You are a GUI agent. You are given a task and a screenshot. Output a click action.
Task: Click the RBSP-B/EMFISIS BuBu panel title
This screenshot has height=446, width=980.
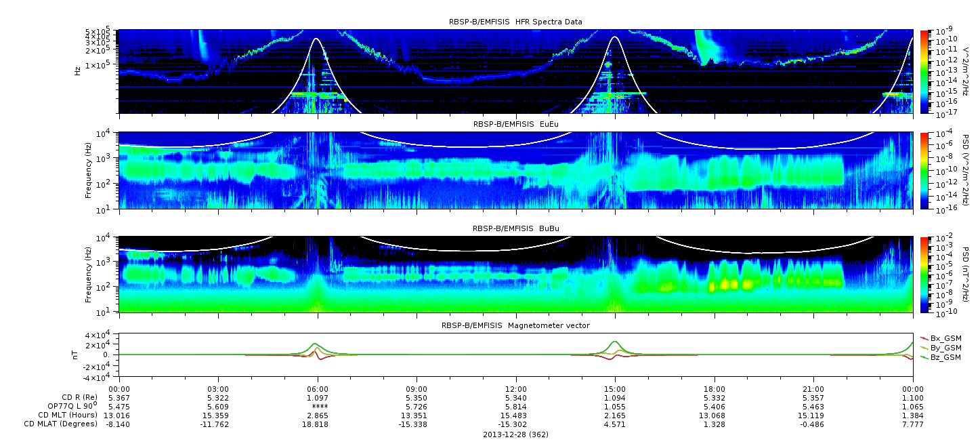[515, 228]
